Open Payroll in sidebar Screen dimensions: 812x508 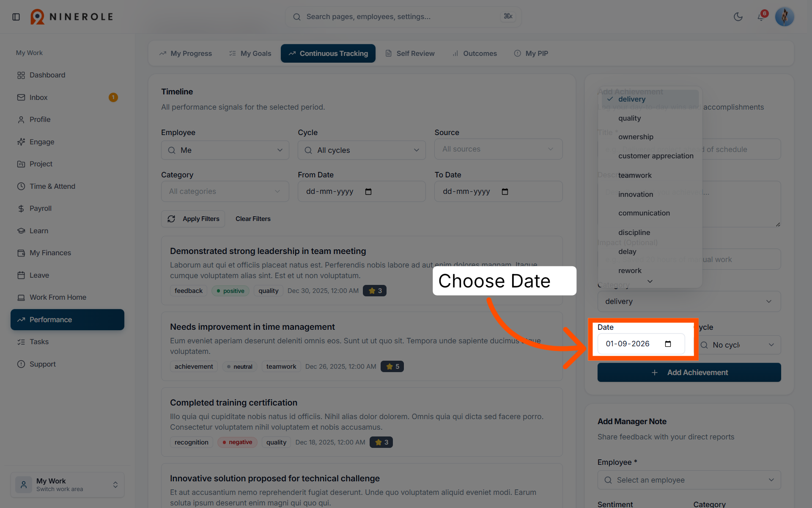pos(68,208)
